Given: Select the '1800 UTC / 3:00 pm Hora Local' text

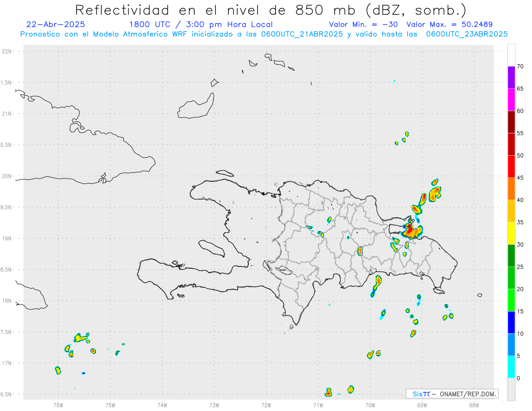Looking at the screenshot, I should (x=200, y=24).
